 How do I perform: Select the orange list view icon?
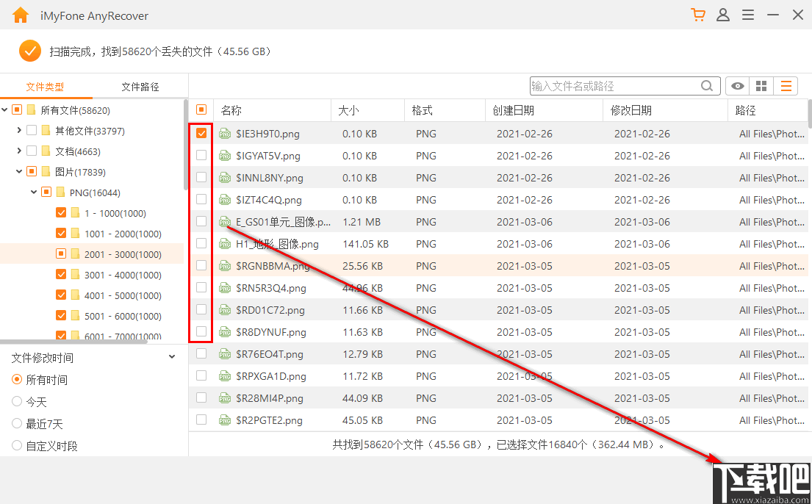tap(786, 86)
